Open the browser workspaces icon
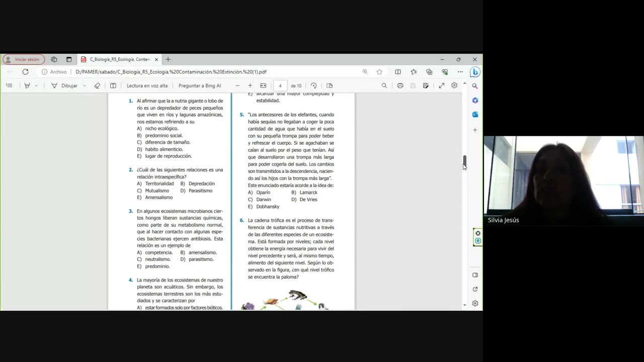Viewport: 644px width, 362px height. tap(54, 59)
